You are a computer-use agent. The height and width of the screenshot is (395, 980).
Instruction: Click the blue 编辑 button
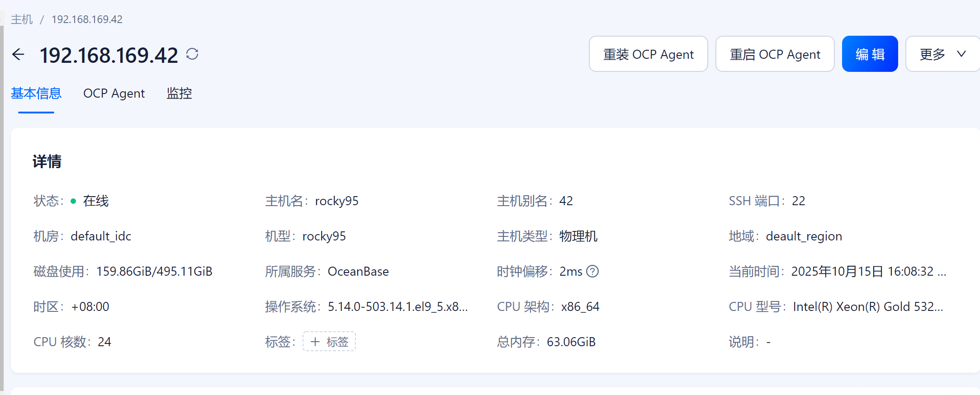click(x=869, y=54)
